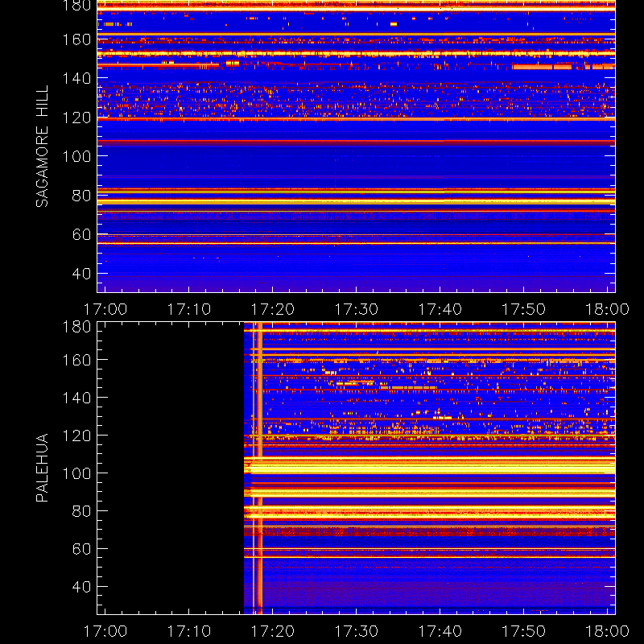The image size is (644, 644).
Task: Select the 160 tick label on Sagamore Hill plot
Action: [x=76, y=39]
